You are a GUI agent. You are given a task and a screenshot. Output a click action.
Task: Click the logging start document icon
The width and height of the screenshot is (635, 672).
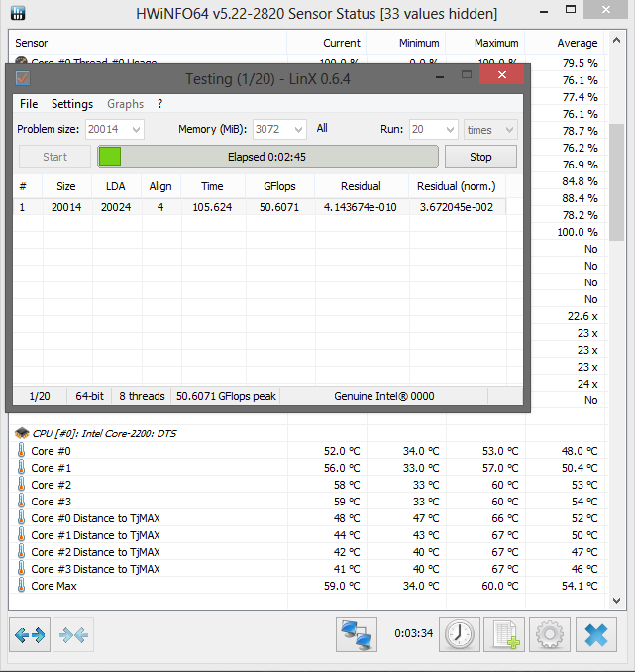[504, 634]
